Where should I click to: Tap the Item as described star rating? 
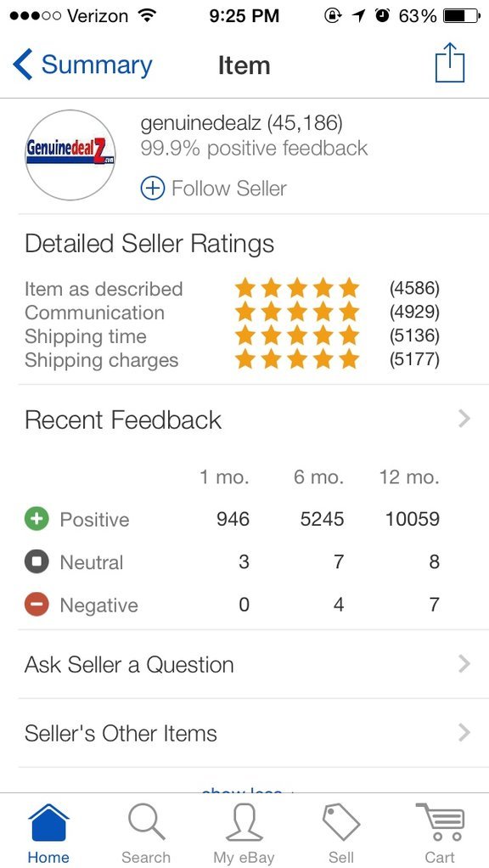[x=297, y=288]
